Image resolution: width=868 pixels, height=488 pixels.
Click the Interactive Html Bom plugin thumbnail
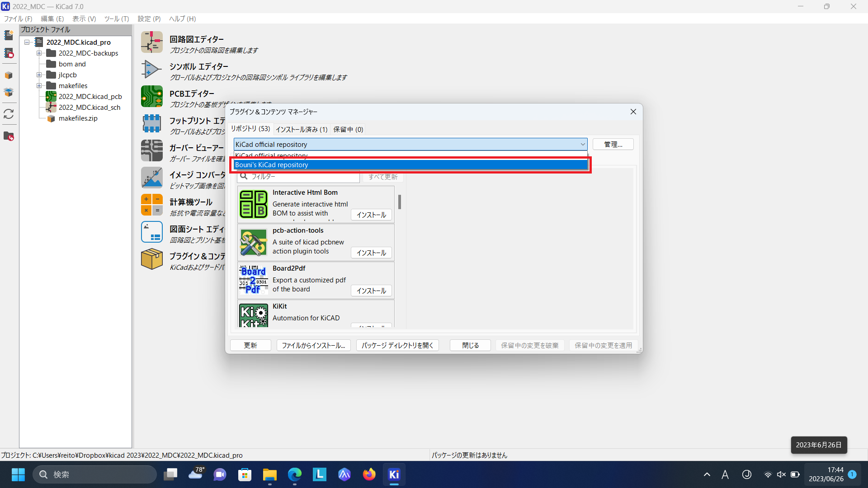[253, 204]
